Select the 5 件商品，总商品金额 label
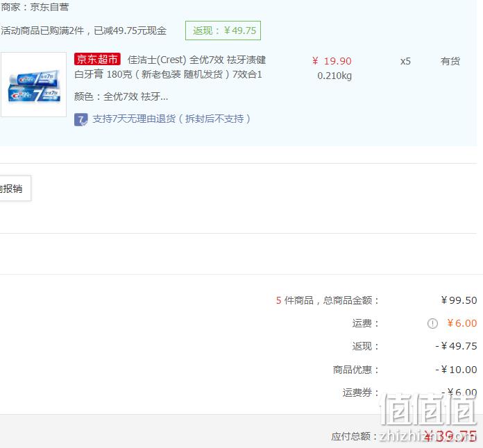Screen dimensions: 483x448 click(327, 300)
